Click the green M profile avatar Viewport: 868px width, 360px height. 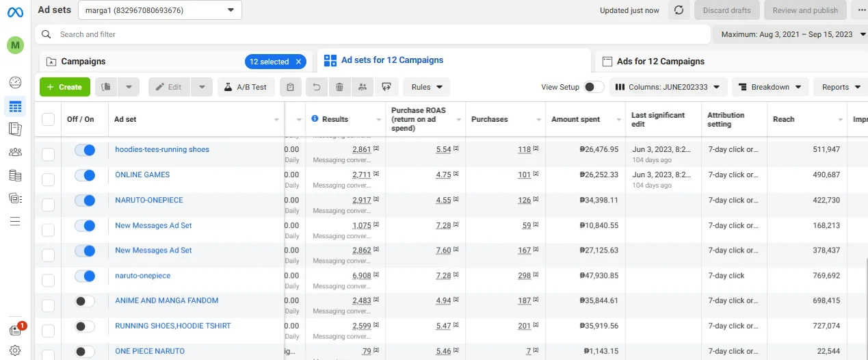point(15,46)
